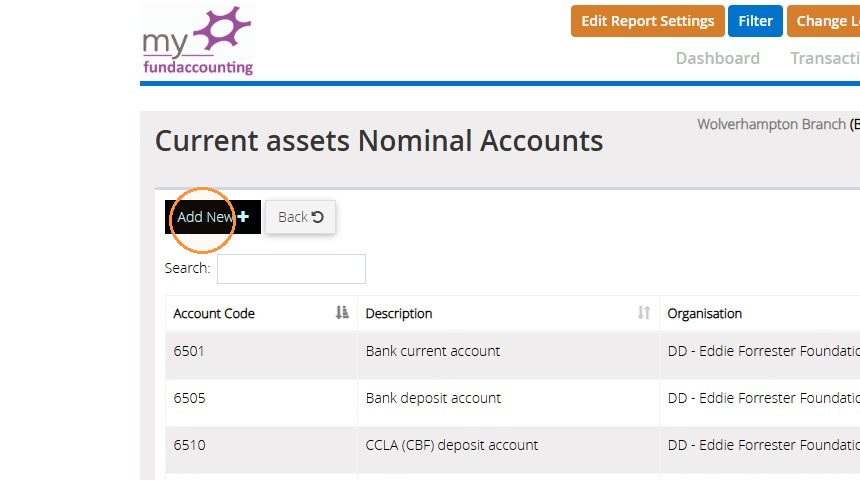Click the Back undo arrow icon
860x480 pixels.
tap(317, 217)
